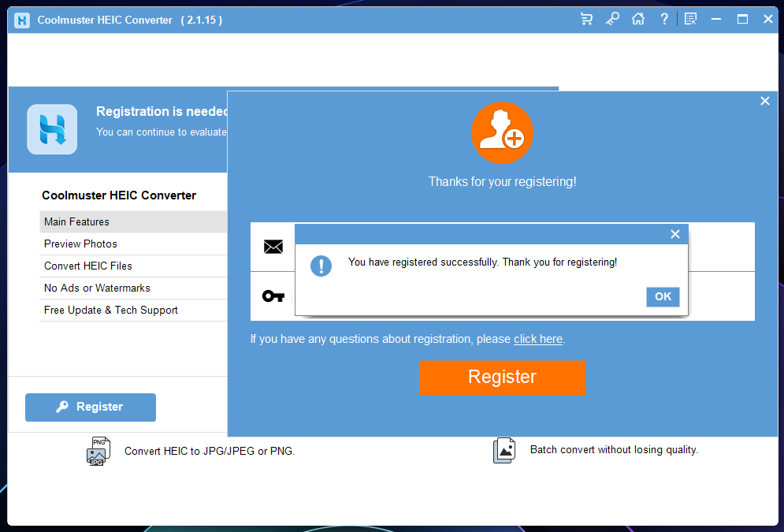Open the "click here" registration help link
Screen dimensions: 784x532
(x=538, y=339)
